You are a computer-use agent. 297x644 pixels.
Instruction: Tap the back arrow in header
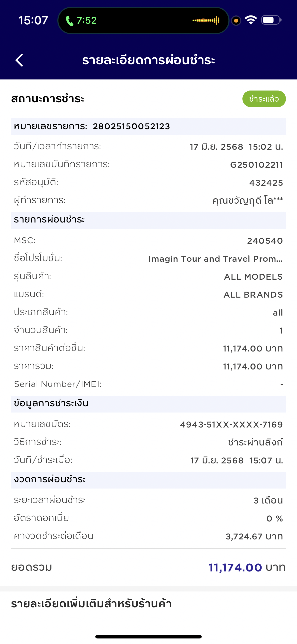tap(19, 60)
